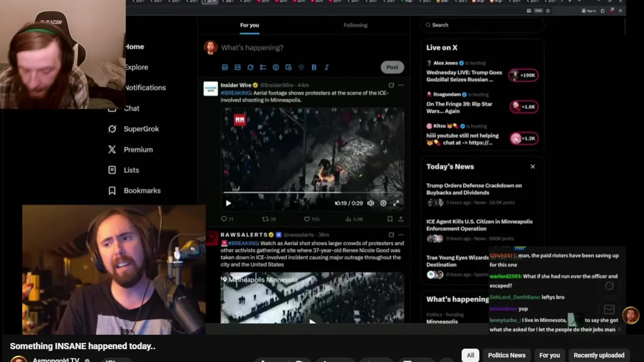The width and height of the screenshot is (644, 362).
Task: Toggle bold text in composer
Action: click(314, 67)
